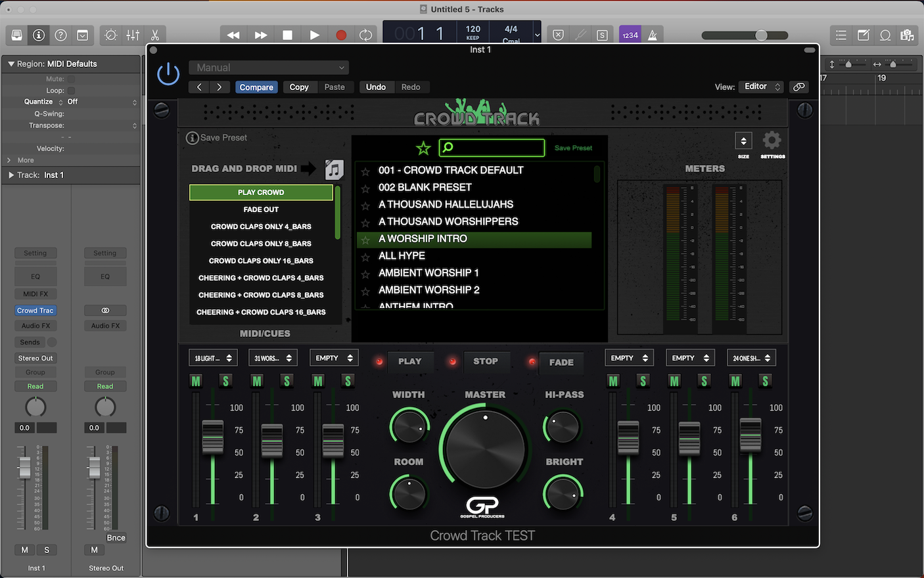This screenshot has height=578, width=924.
Task: Toggle the metronome icon
Action: point(653,35)
